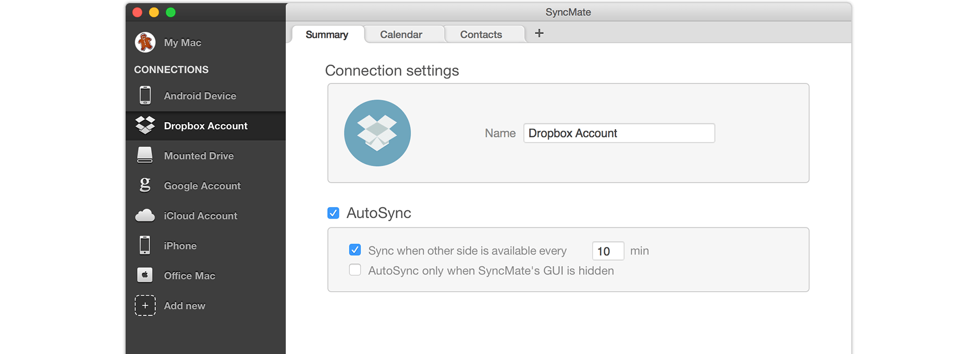Click the AutoSync heading label

click(379, 213)
